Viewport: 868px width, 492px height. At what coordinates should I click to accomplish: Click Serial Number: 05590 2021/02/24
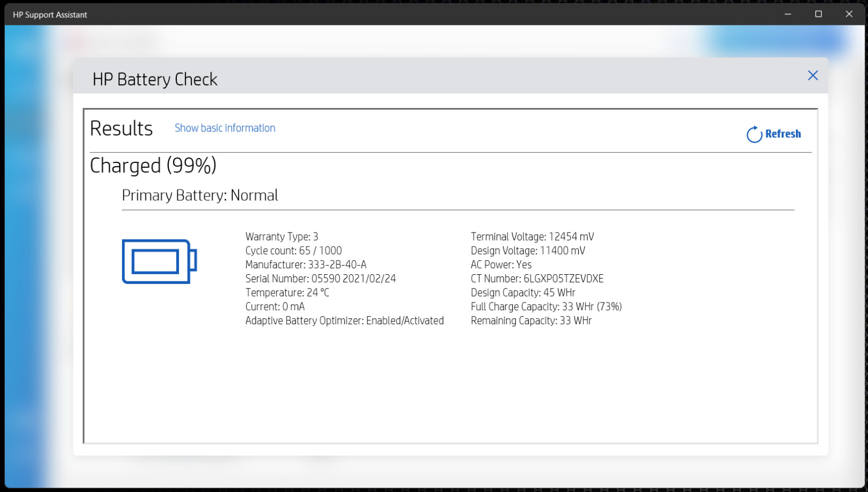[321, 279]
